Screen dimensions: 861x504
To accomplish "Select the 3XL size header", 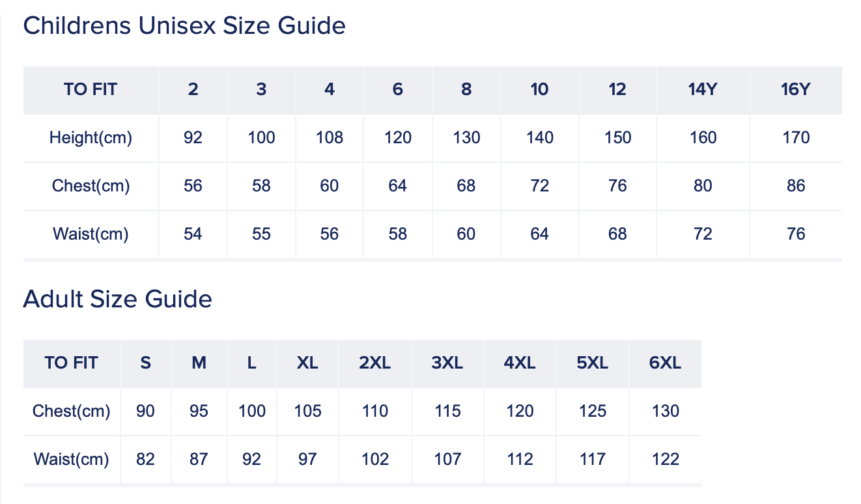I will coord(447,363).
